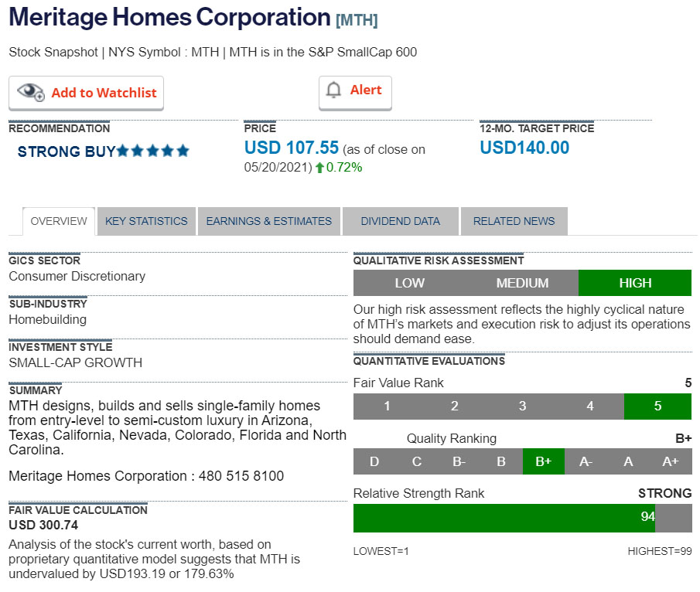This screenshot has height=592, width=700.
Task: Click the green price-up arrow icon
Action: (x=319, y=168)
